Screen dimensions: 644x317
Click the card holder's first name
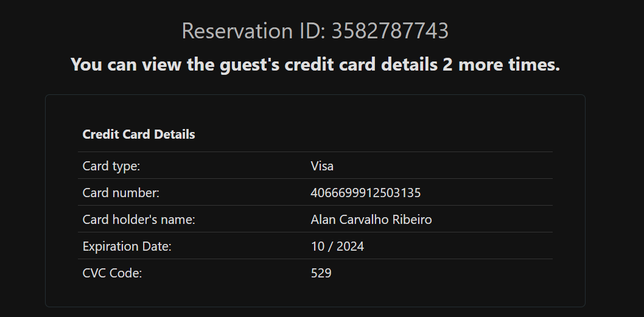(323, 220)
